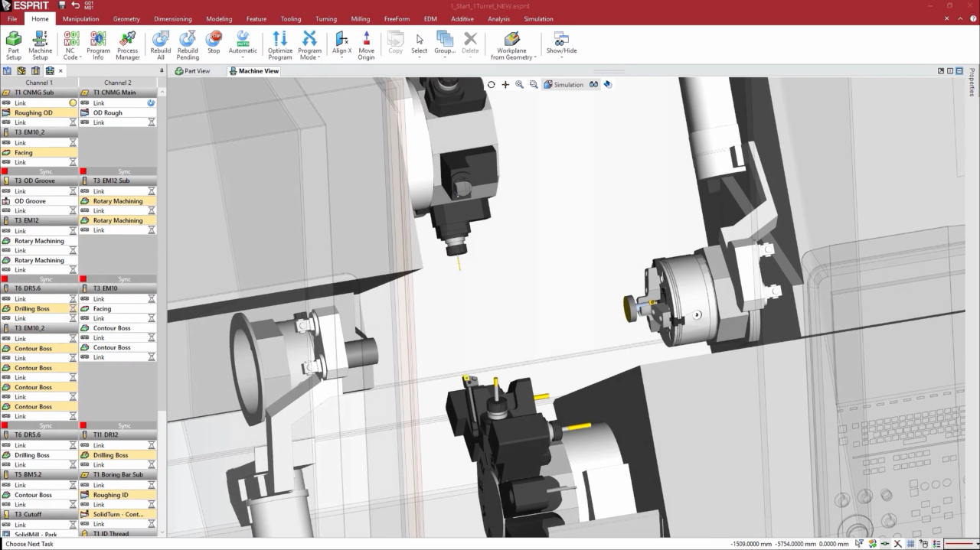Click the Save icon in the title bar
The image size is (980, 550).
[x=62, y=5]
